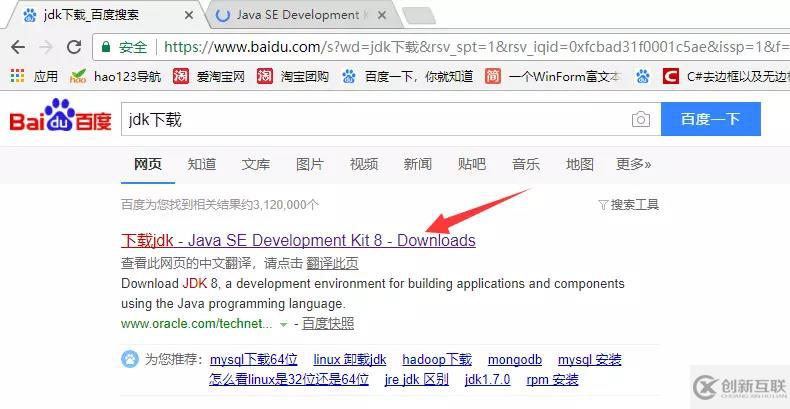
Task: Click the forward navigation arrow
Action: (x=46, y=47)
